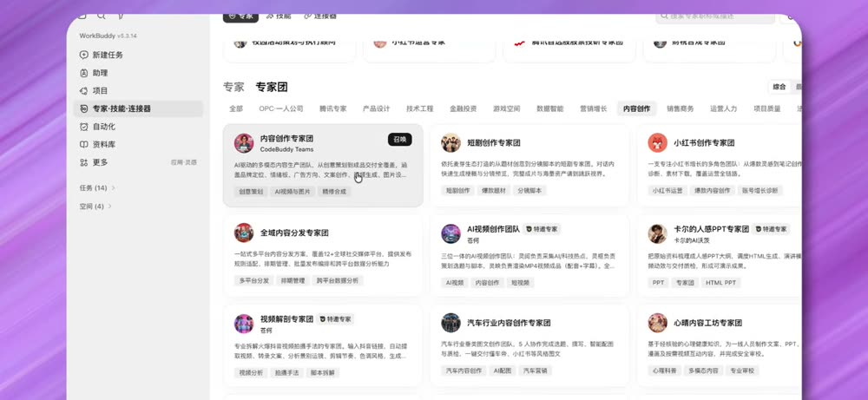Click the 小红书运营 tag
This screenshot has width=868, height=400.
(666, 190)
